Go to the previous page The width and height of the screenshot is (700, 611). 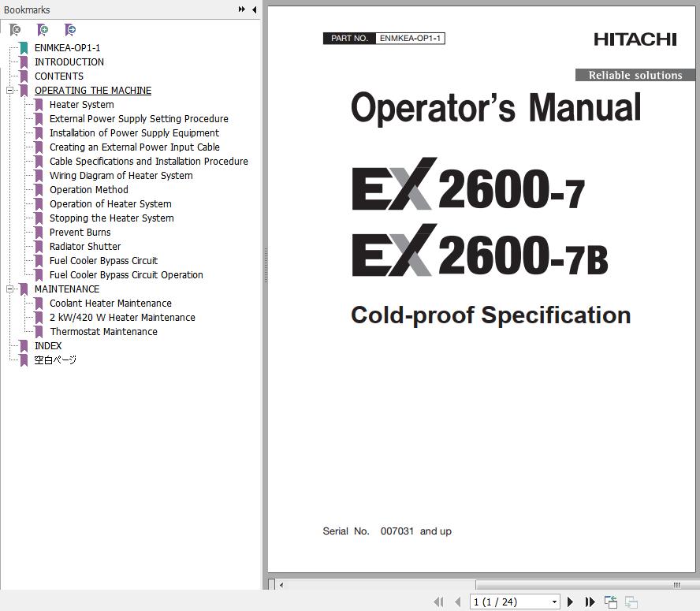click(x=457, y=602)
